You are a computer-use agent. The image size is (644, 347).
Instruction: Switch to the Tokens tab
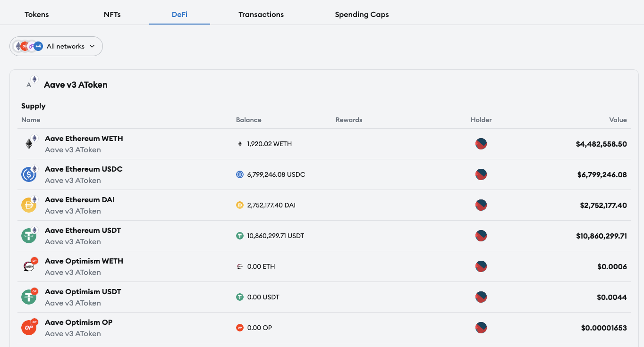pyautogui.click(x=36, y=14)
